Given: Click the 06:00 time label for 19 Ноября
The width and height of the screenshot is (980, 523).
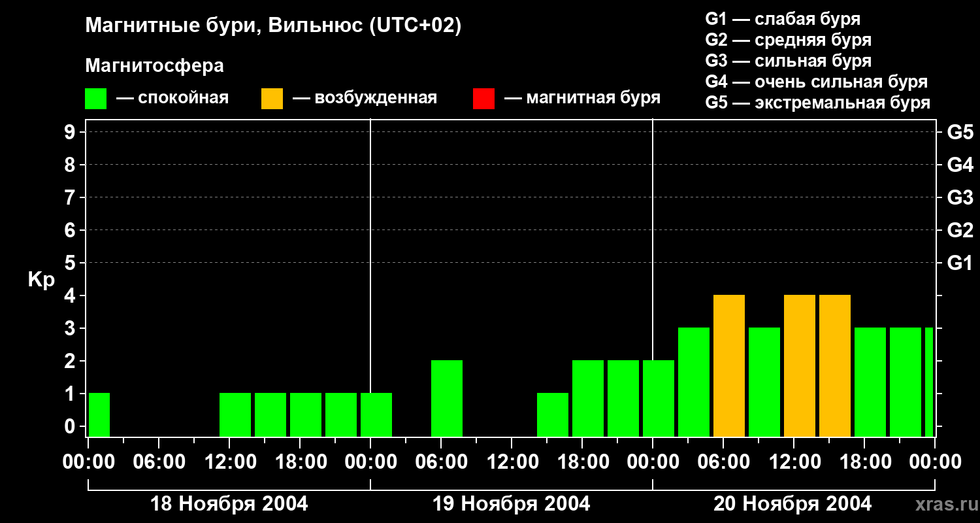Looking at the screenshot, I should tap(441, 462).
